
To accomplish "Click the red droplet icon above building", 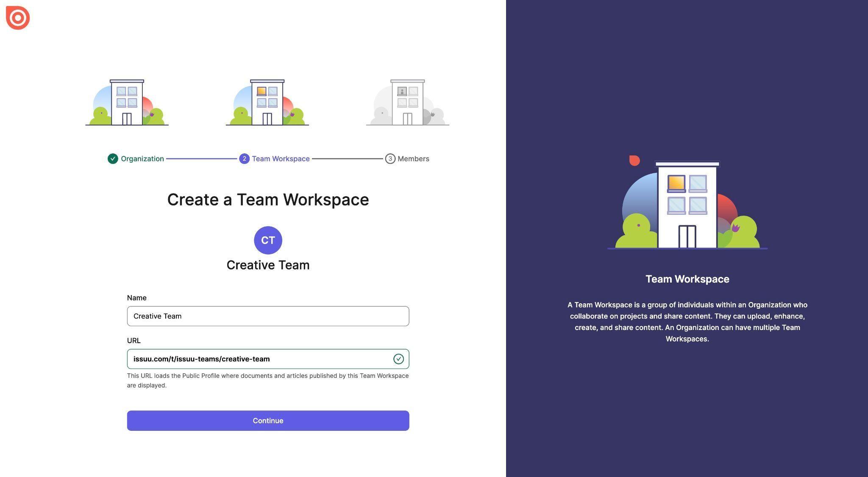I will click(x=634, y=161).
